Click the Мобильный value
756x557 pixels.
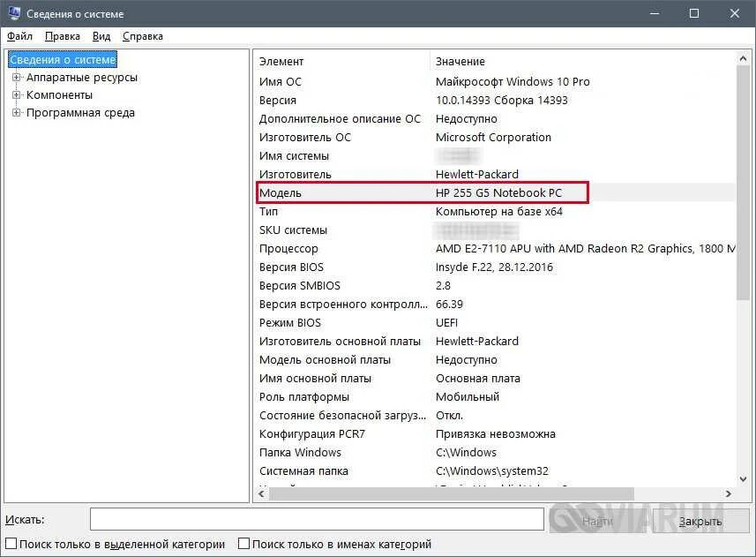[x=468, y=397]
